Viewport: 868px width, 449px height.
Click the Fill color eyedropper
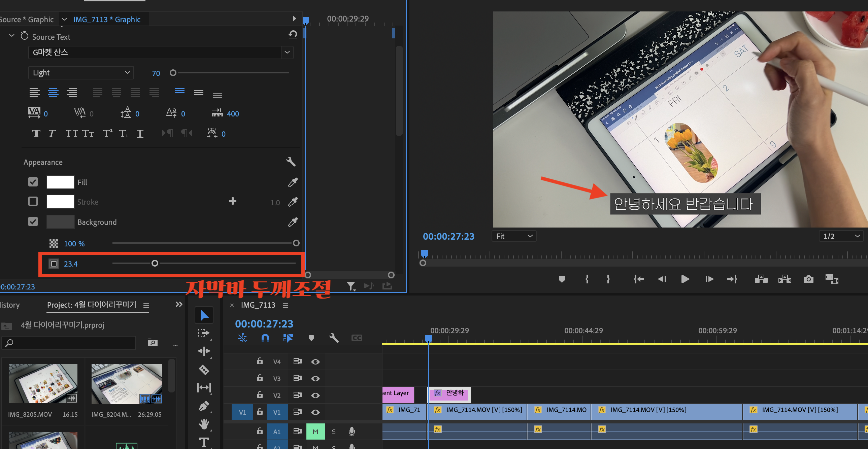293,182
